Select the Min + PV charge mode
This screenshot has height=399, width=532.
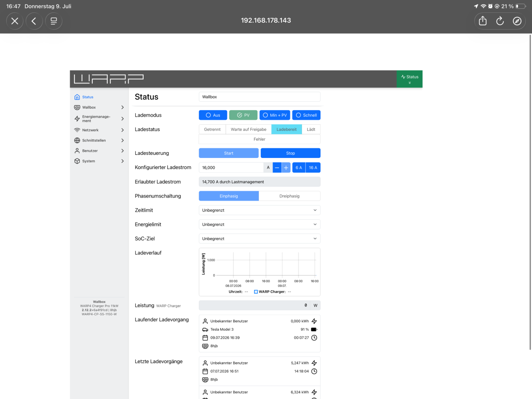click(x=274, y=115)
